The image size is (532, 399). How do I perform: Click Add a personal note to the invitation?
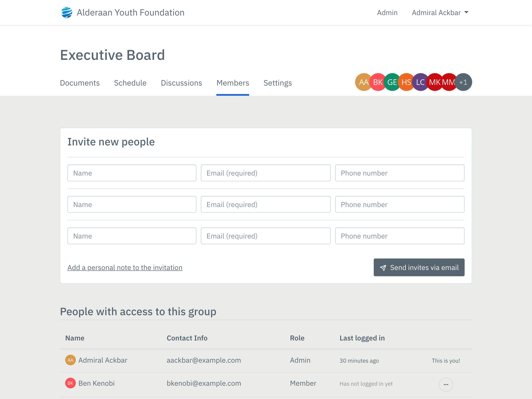(x=125, y=267)
